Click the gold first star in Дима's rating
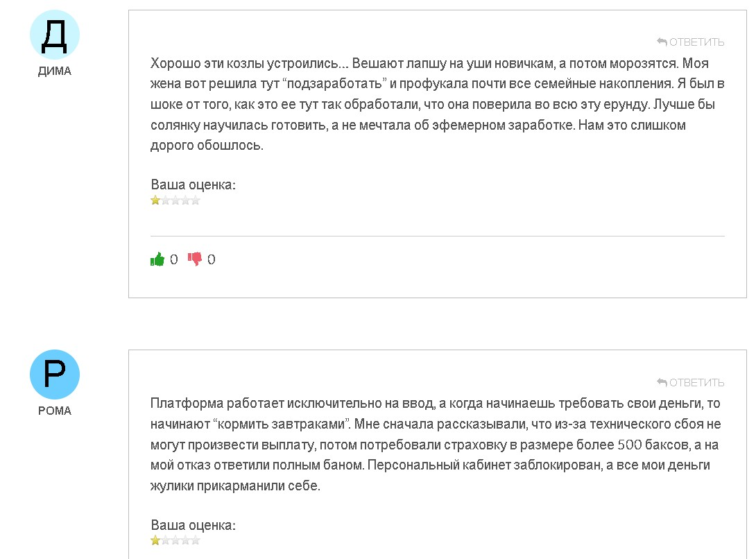Image resolution: width=756 pixels, height=559 pixels. point(155,200)
